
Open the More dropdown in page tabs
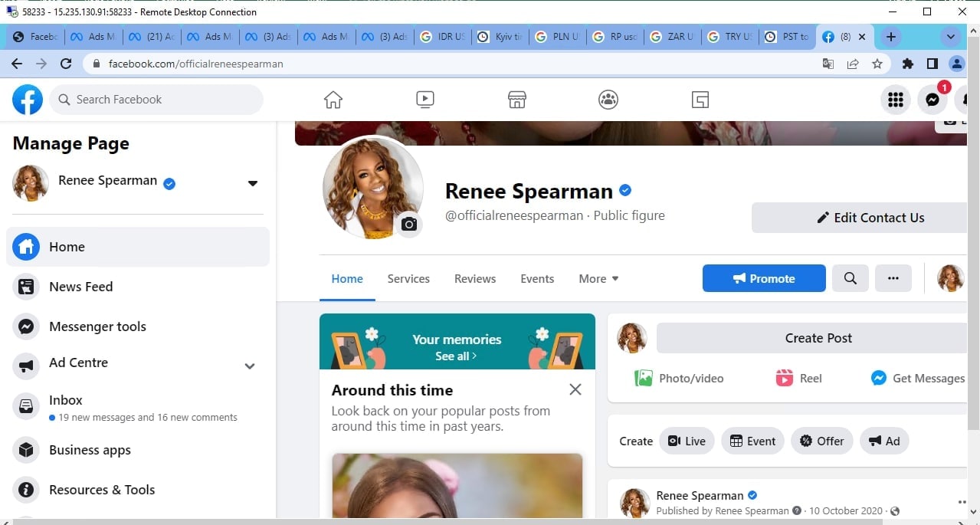click(598, 279)
